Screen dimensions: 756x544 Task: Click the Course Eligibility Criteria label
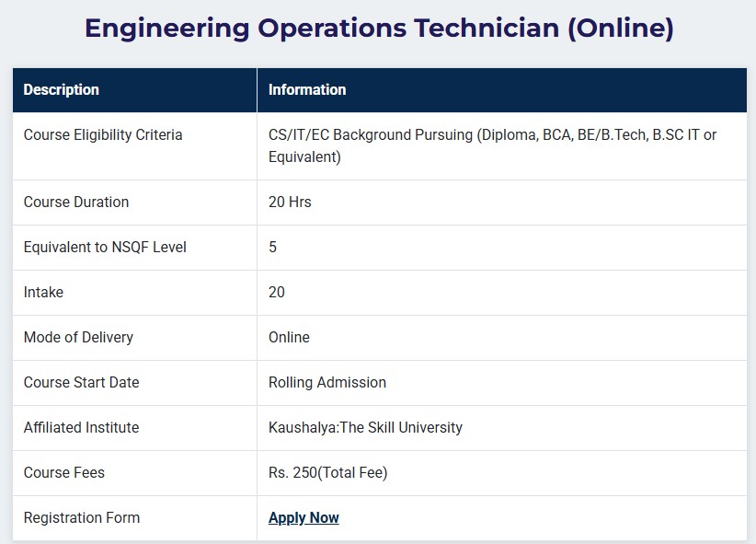coord(103,134)
